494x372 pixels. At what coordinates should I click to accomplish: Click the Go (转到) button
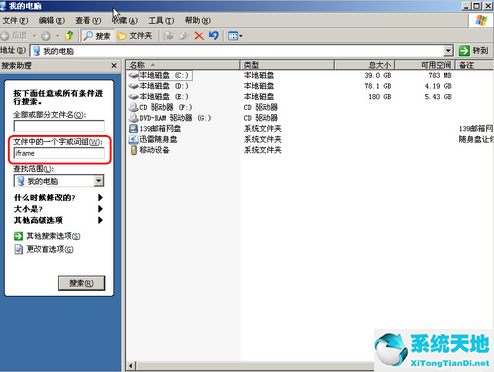[x=474, y=51]
